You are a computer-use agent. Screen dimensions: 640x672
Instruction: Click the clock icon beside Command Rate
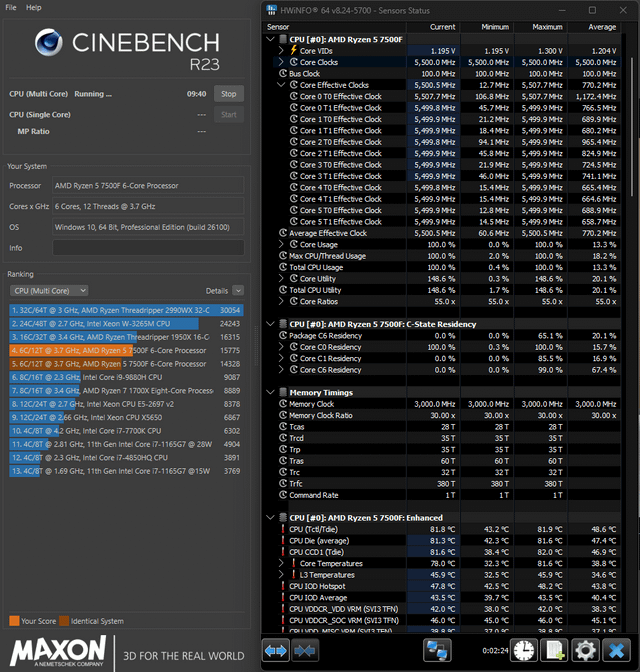(283, 495)
